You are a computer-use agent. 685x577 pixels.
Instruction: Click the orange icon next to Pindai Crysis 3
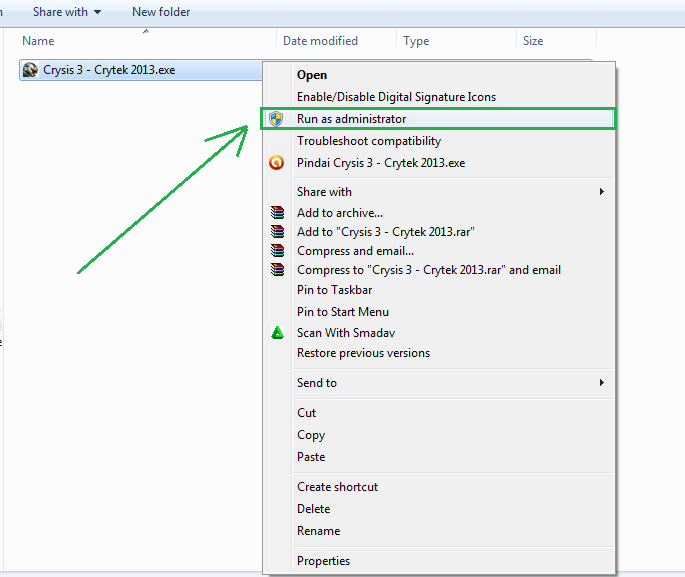[277, 163]
